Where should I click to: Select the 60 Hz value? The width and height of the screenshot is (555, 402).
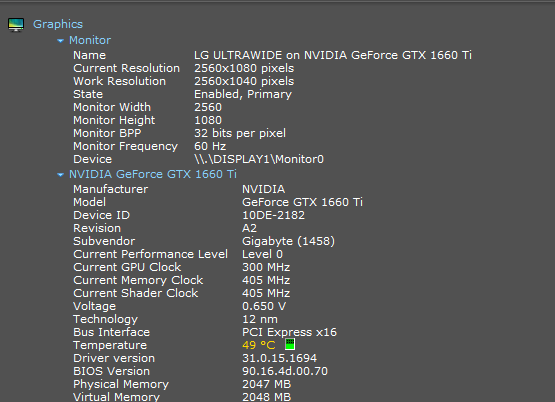pos(210,146)
